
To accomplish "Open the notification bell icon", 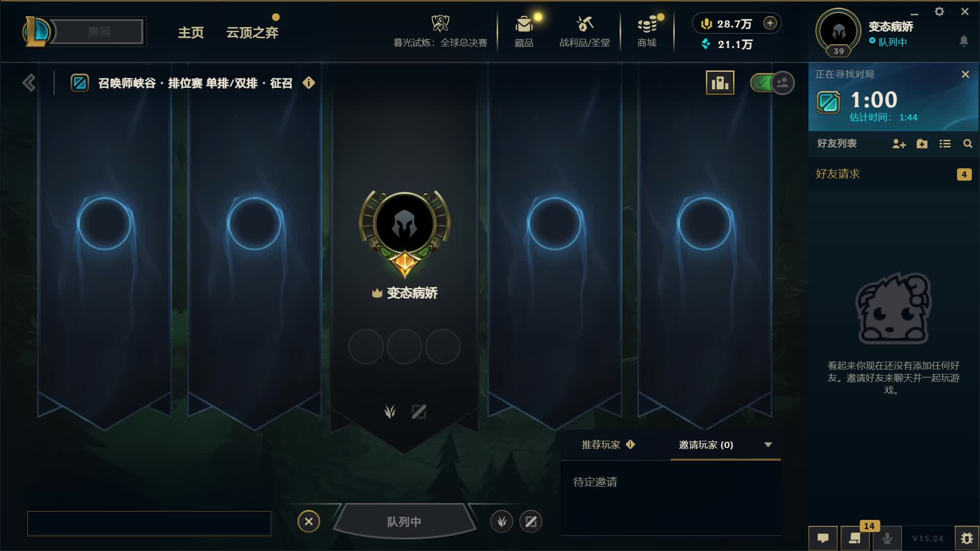I will click(x=964, y=41).
